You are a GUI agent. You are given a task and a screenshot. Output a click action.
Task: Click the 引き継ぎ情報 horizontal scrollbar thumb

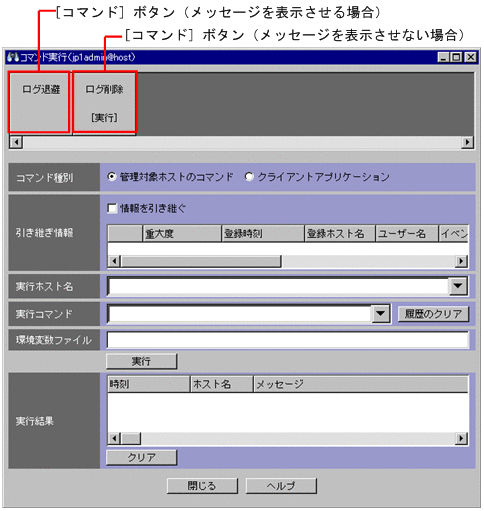click(201, 261)
